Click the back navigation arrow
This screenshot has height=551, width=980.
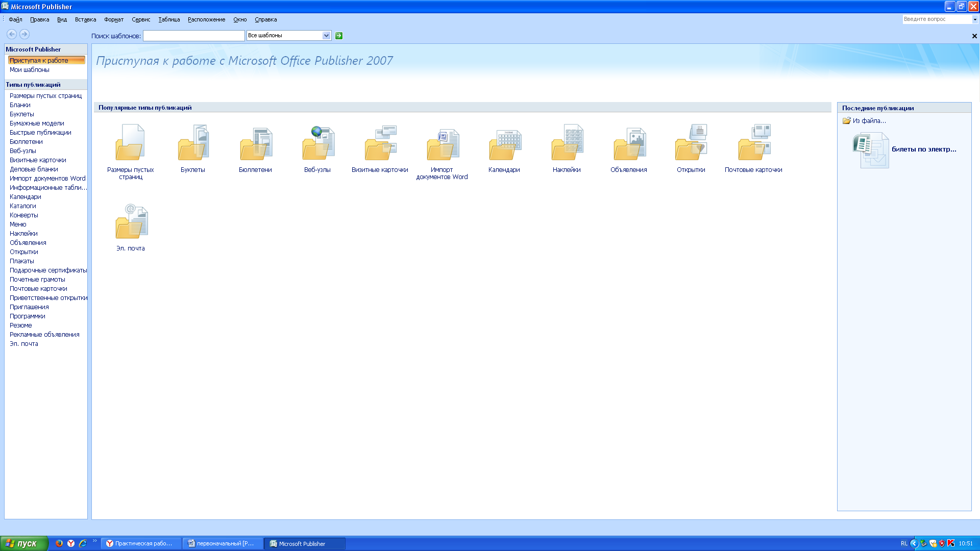click(x=12, y=34)
